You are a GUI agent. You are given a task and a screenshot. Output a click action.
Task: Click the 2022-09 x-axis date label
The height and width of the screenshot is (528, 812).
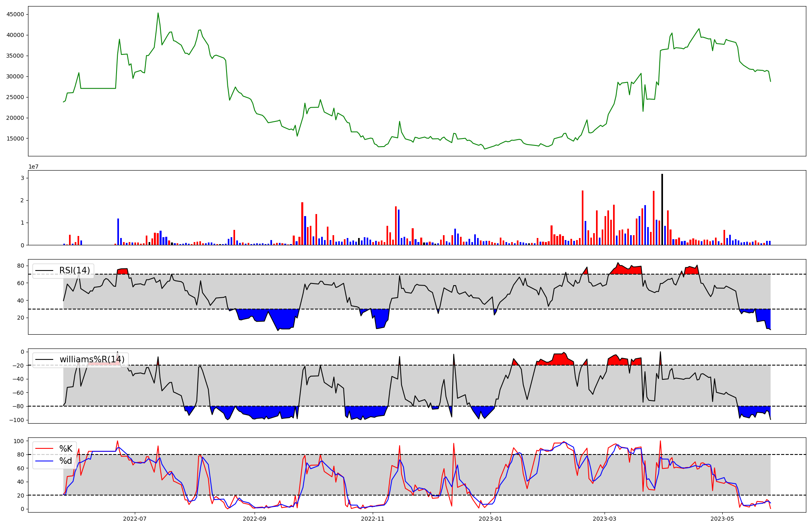coord(255,519)
